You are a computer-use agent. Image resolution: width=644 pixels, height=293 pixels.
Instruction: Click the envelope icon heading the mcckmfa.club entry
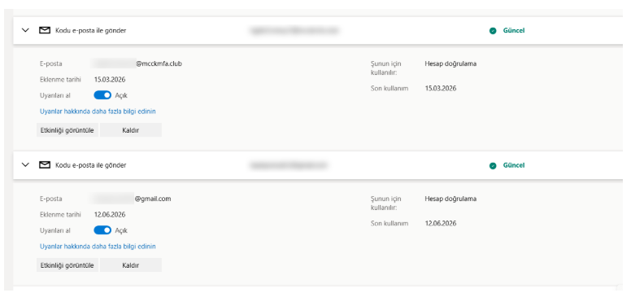pyautogui.click(x=45, y=30)
